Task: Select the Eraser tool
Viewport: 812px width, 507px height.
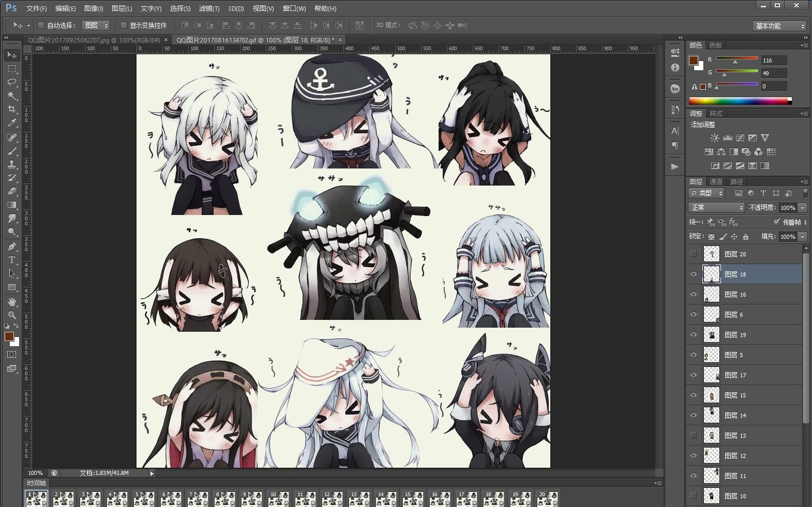Action: click(12, 191)
